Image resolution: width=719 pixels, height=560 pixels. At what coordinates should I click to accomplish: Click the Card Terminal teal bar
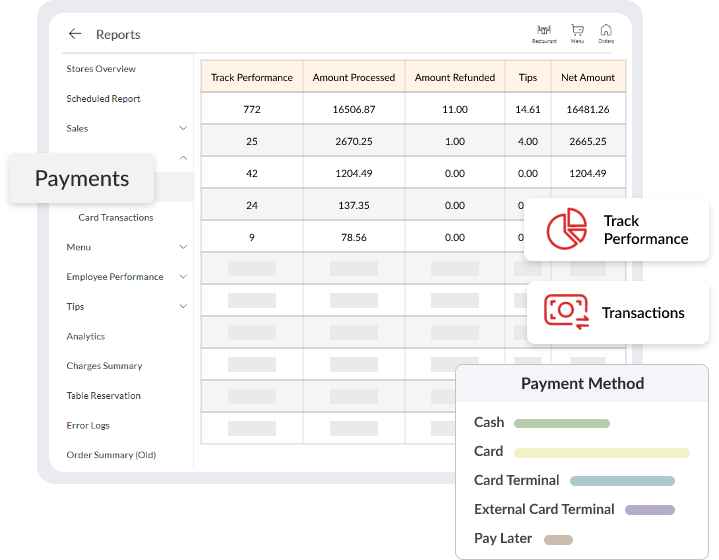coord(622,481)
